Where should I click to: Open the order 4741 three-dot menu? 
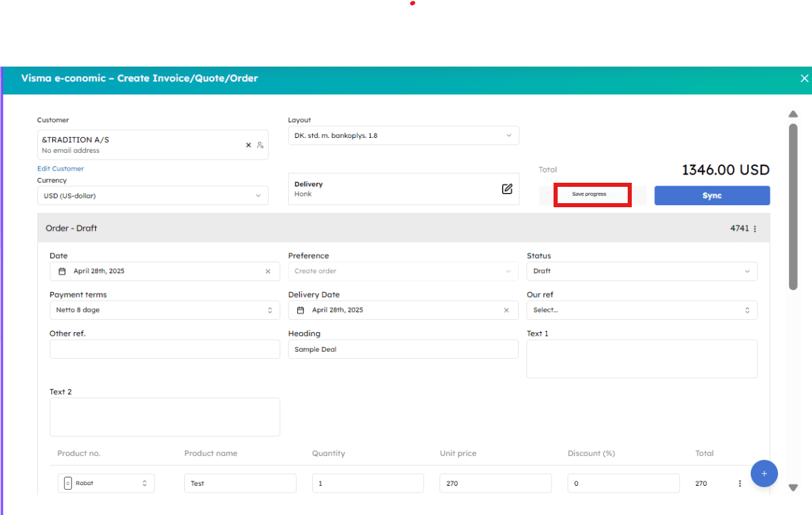(x=754, y=229)
